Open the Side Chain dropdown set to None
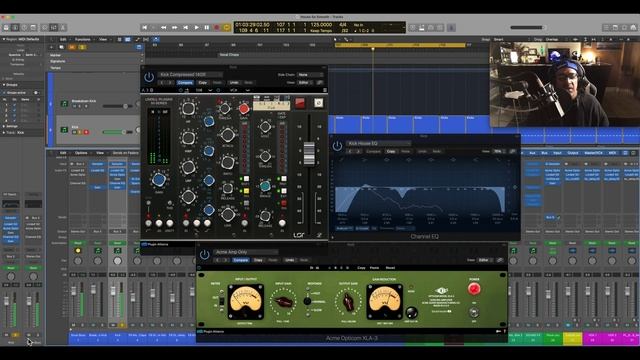This screenshot has width=640, height=360. pyautogui.click(x=310, y=75)
